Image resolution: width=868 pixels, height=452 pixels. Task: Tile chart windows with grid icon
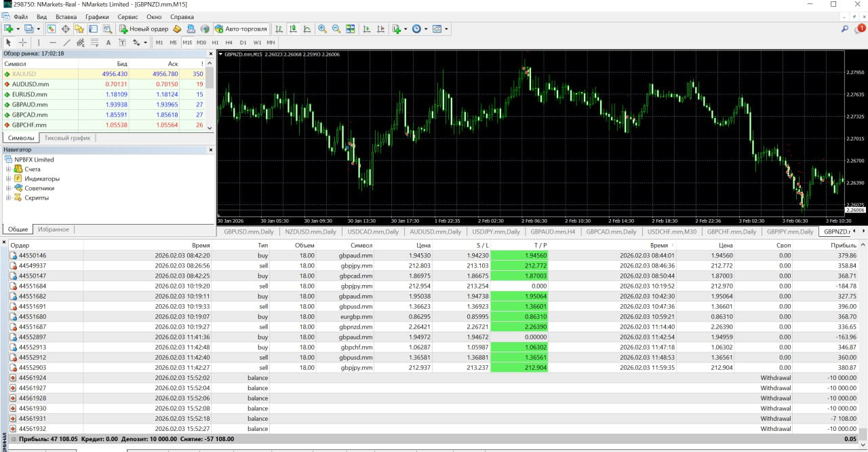350,29
